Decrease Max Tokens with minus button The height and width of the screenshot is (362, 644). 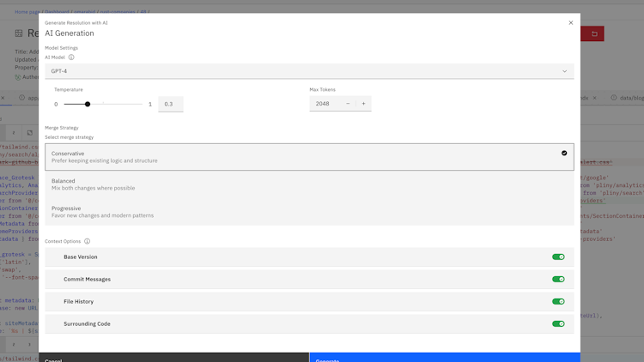[348, 104]
